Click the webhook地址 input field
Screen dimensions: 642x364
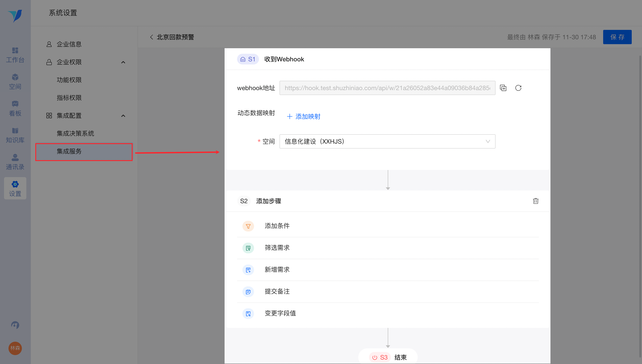[x=387, y=88]
